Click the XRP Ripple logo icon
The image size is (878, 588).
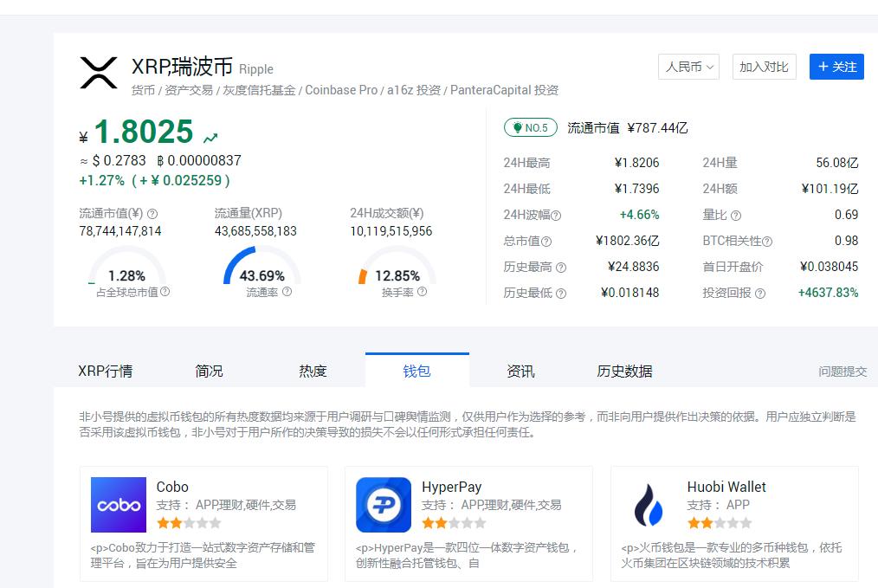pos(98,73)
